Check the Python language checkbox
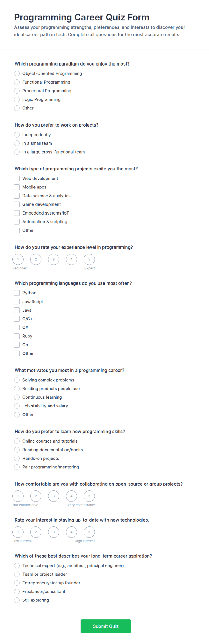209x644 pixels. click(17, 293)
